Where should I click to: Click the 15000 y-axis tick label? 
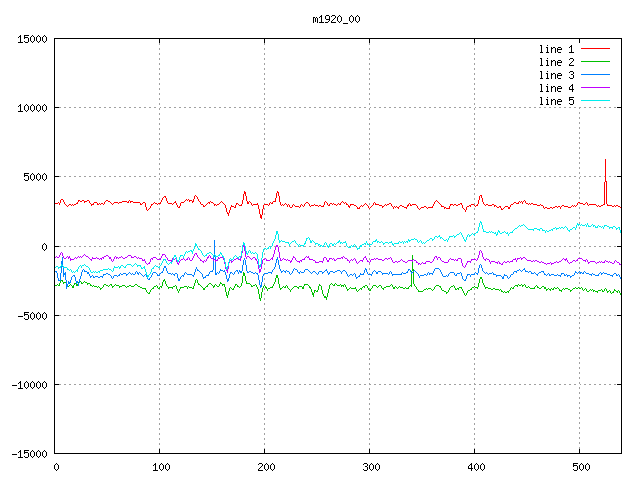coord(31,39)
